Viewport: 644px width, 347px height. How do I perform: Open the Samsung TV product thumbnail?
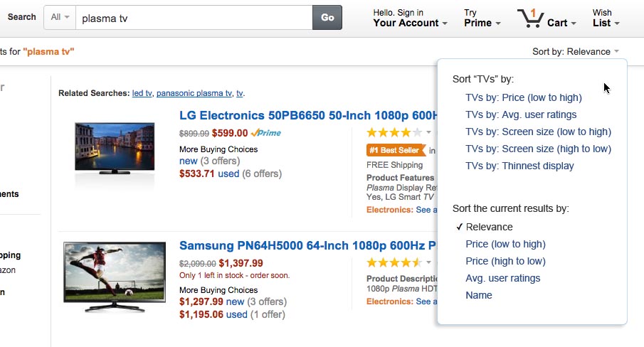tap(110, 277)
